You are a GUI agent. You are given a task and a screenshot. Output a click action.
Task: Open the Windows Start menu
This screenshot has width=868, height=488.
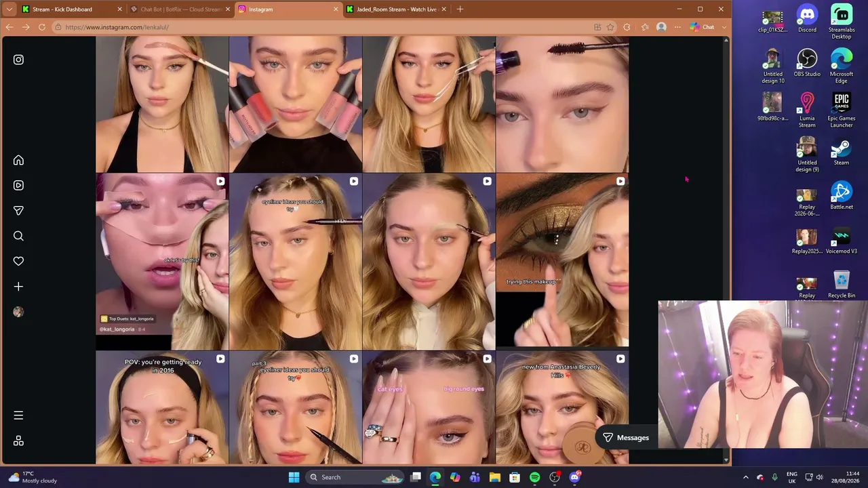294,477
